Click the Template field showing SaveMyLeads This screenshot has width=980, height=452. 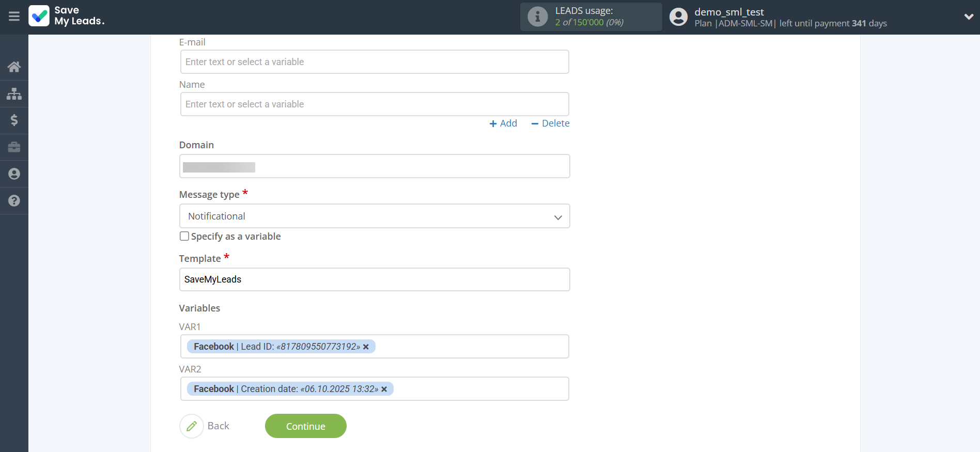point(374,279)
